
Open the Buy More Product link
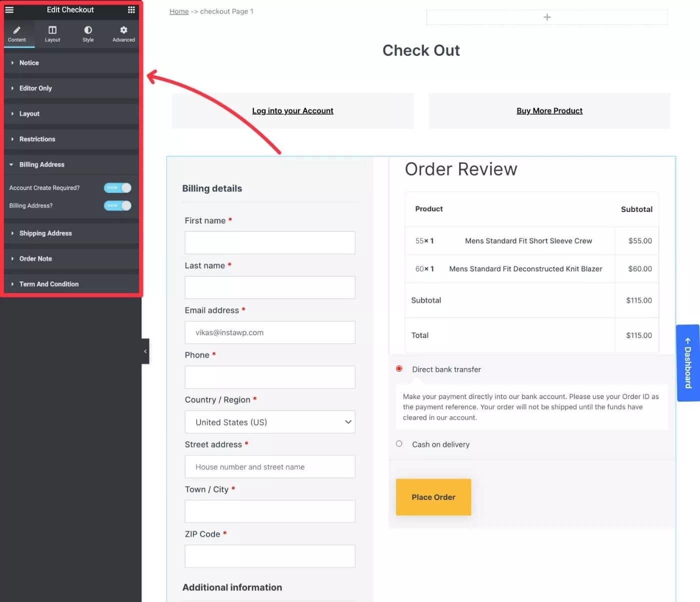coord(549,110)
